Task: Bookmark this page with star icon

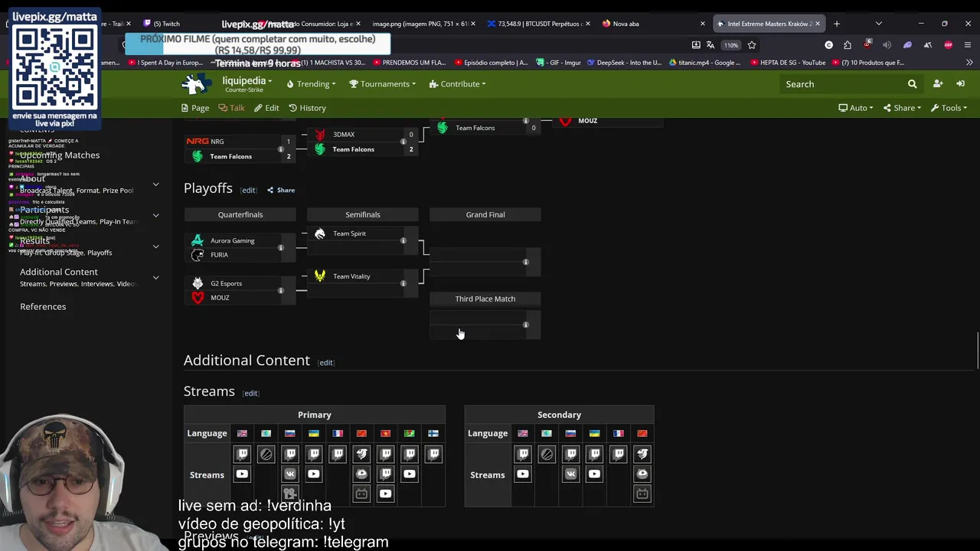Action: pos(752,45)
